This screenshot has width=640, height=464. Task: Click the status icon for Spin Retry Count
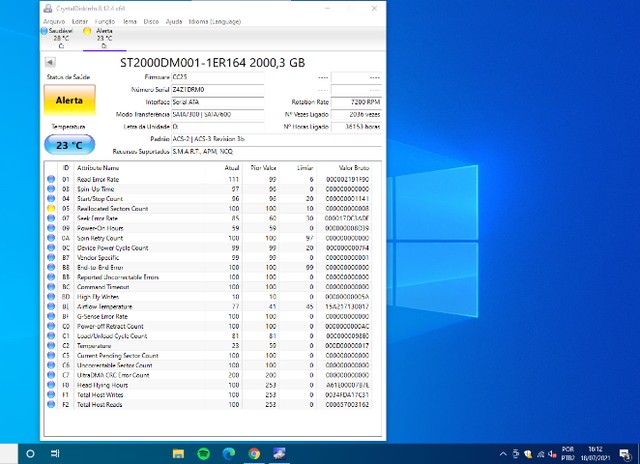51,238
